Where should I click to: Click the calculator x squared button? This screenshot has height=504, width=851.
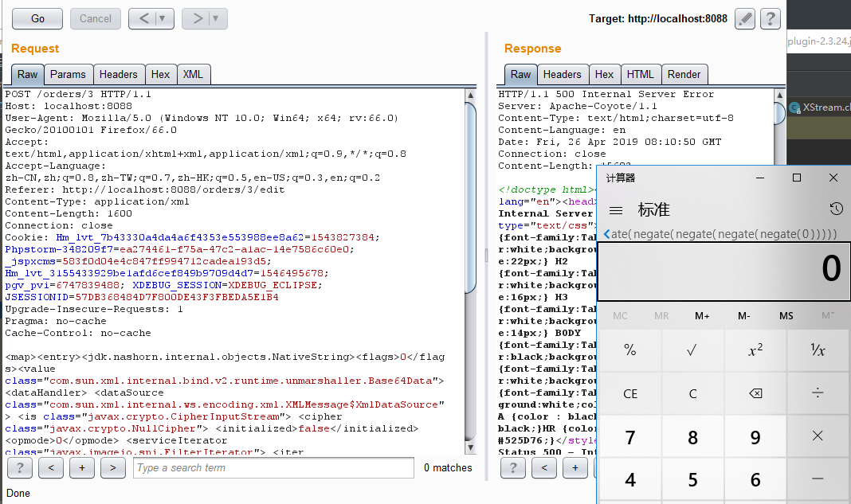(755, 350)
